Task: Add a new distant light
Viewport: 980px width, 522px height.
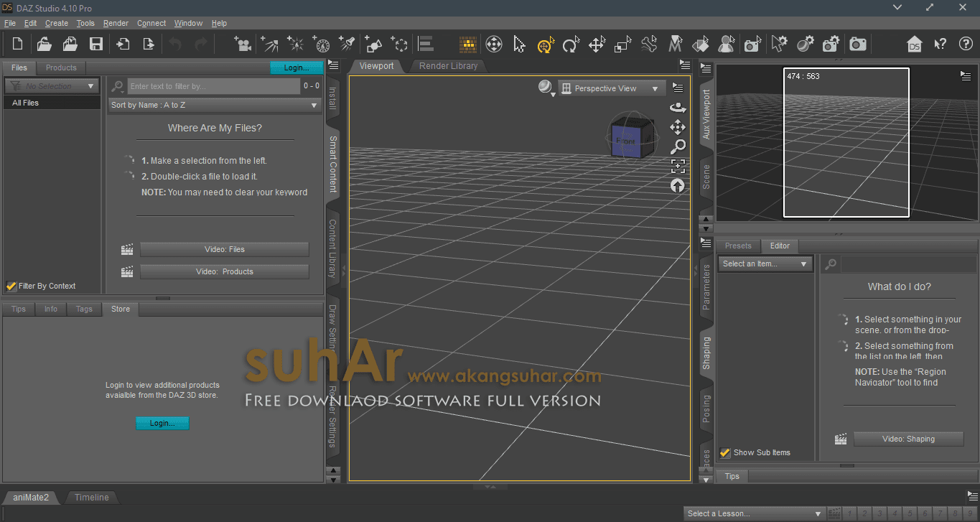Action: (x=269, y=45)
